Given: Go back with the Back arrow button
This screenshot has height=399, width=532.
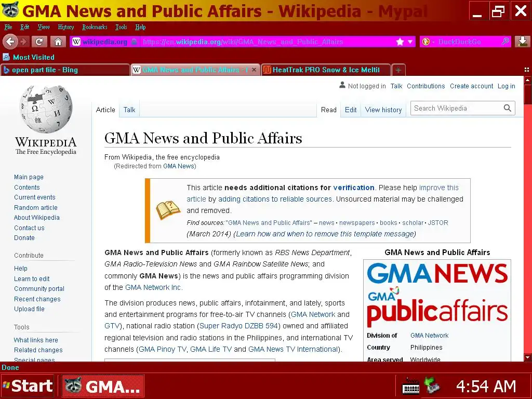Looking at the screenshot, I should pos(10,42).
